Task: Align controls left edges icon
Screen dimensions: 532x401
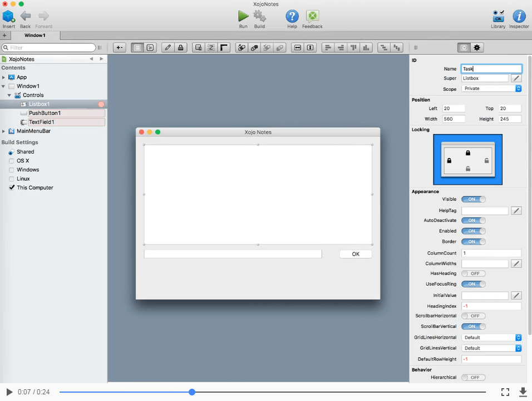Action: click(x=328, y=47)
